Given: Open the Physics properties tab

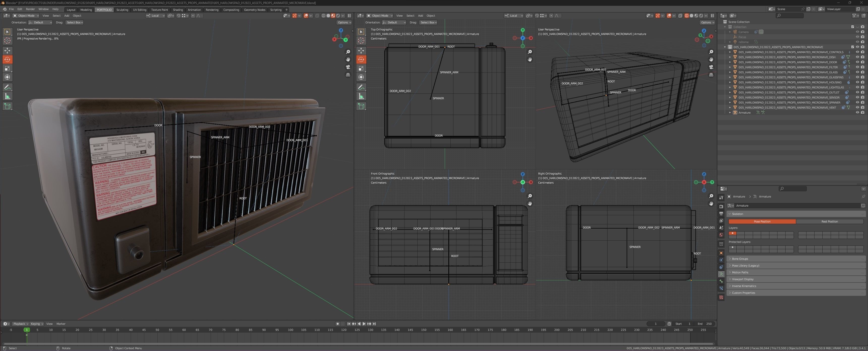Looking at the screenshot, I should [x=721, y=260].
